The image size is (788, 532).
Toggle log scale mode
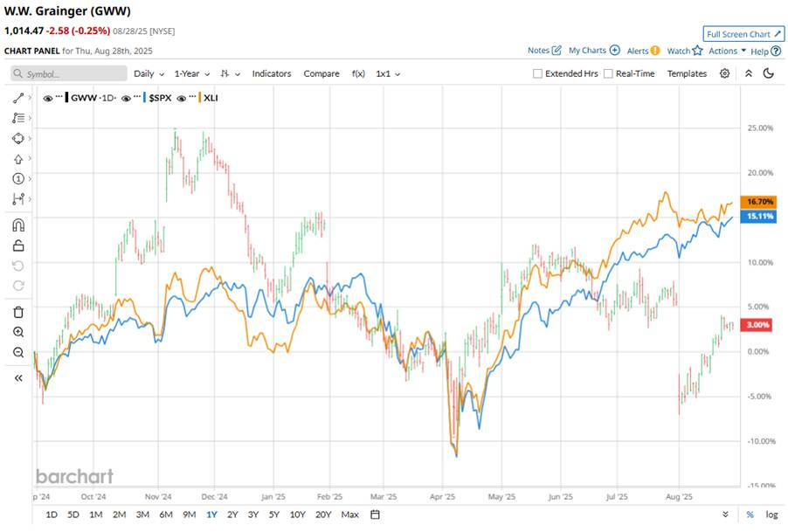pyautogui.click(x=772, y=515)
